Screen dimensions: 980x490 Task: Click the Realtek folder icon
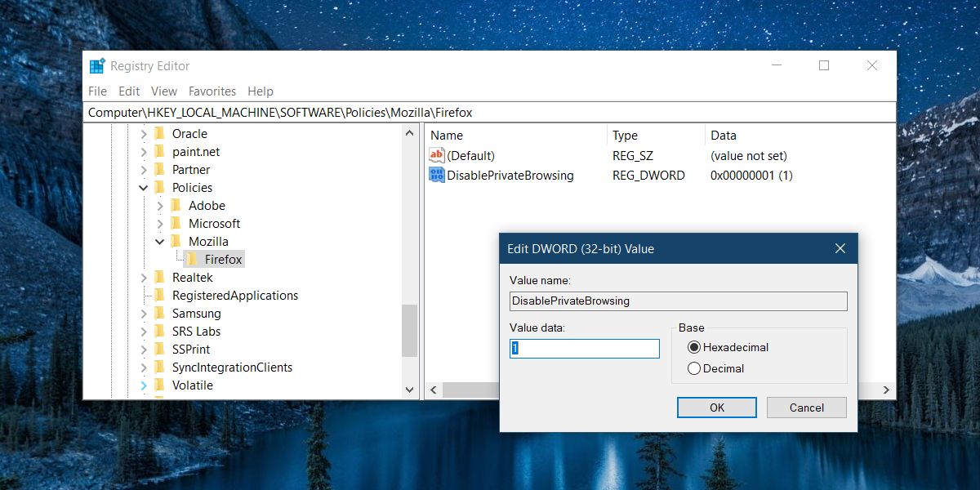tap(159, 278)
